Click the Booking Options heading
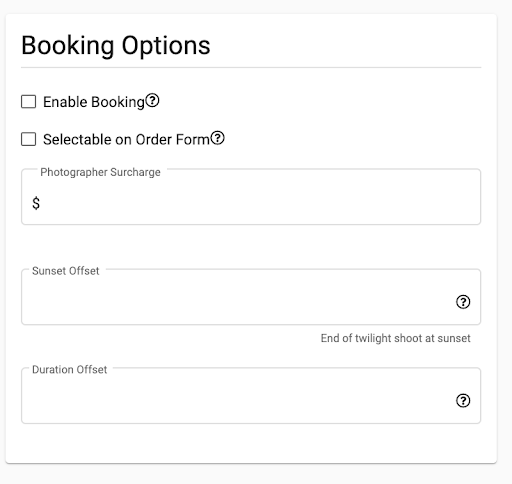512x484 pixels. 116,45
